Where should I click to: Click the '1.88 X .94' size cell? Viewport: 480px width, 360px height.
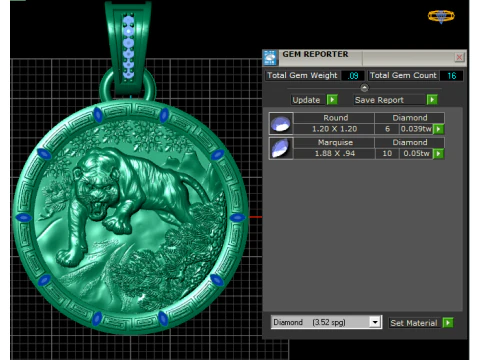[334, 153]
